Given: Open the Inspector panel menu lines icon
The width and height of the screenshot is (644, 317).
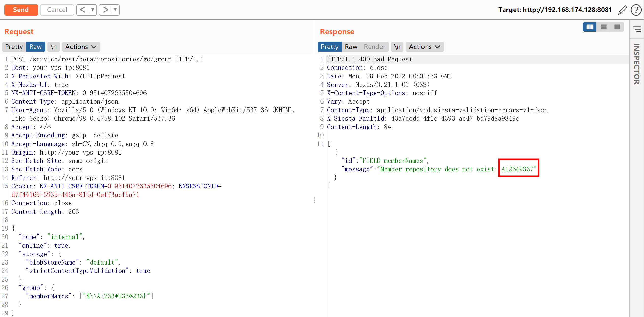Looking at the screenshot, I should pos(637,29).
